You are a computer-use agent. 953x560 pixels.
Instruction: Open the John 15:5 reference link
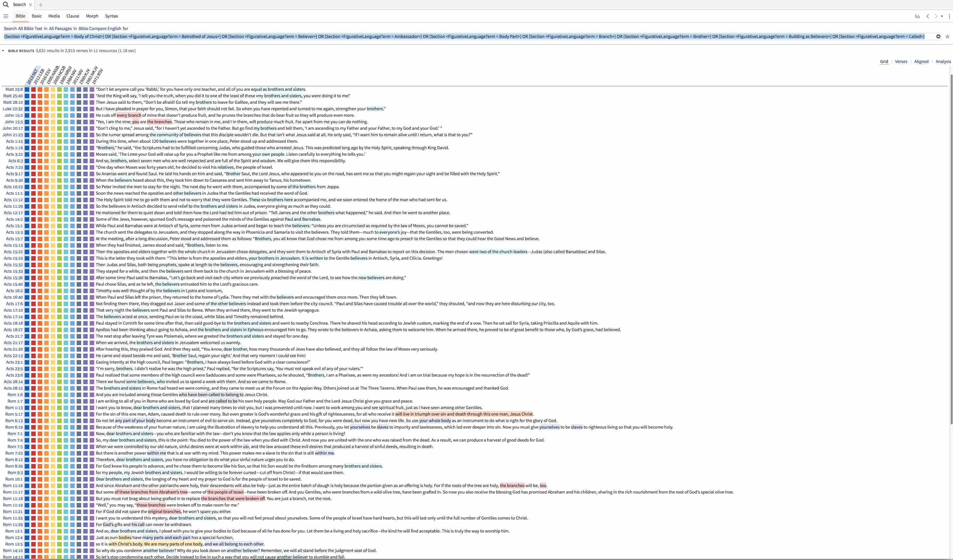14,122
